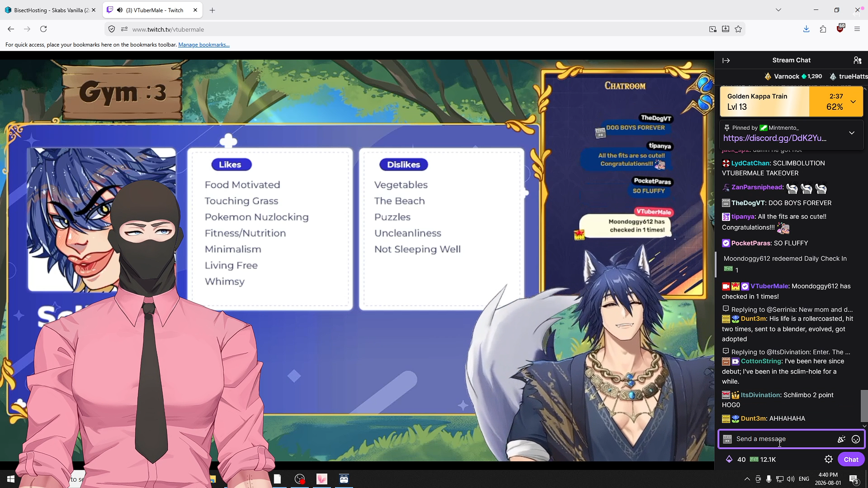
Task: Open the browser application menu
Action: click(857, 29)
